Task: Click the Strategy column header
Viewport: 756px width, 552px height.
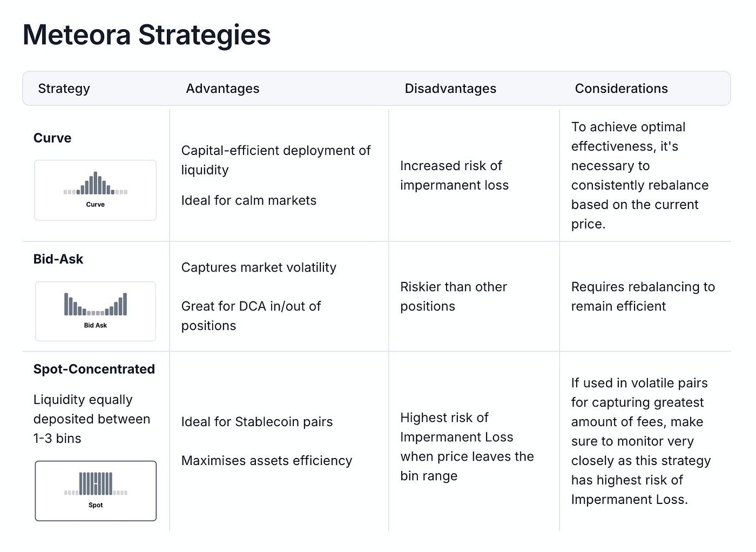Action: [64, 89]
